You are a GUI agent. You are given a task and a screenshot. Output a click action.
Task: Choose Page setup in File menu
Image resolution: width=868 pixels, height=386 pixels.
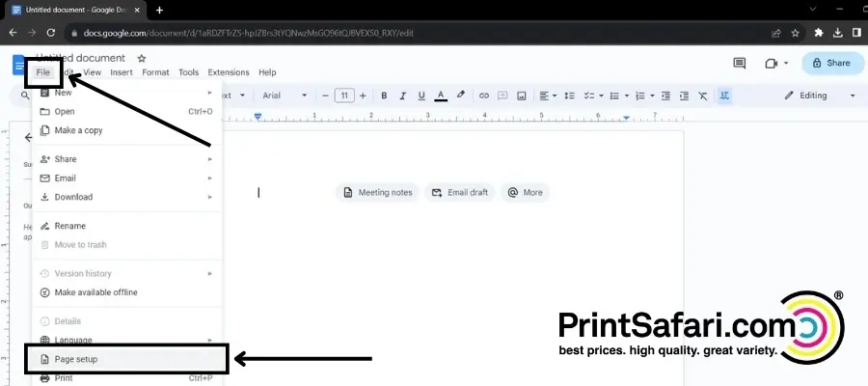pos(127,359)
